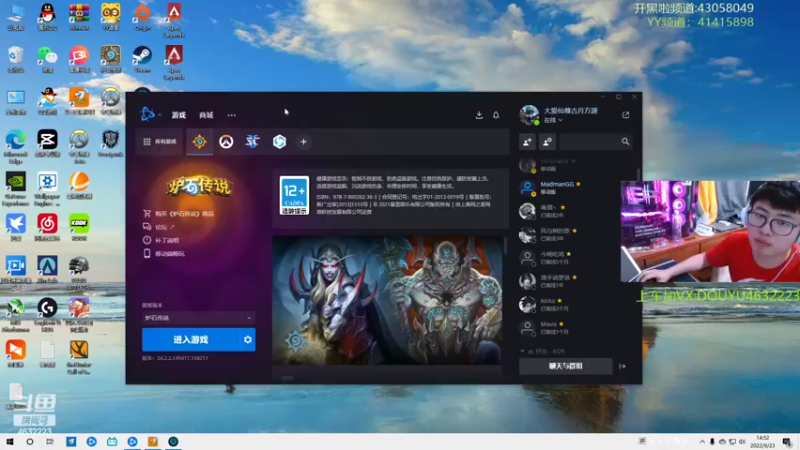The image size is (800, 450).
Task: Open the NetEase Cloud Music desktop icon
Action: tap(47, 227)
